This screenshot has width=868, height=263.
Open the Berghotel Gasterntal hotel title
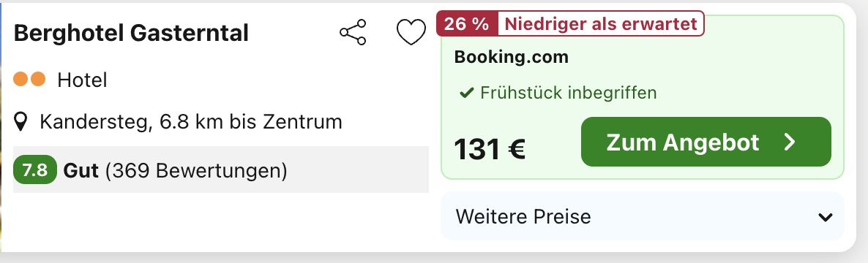131,33
